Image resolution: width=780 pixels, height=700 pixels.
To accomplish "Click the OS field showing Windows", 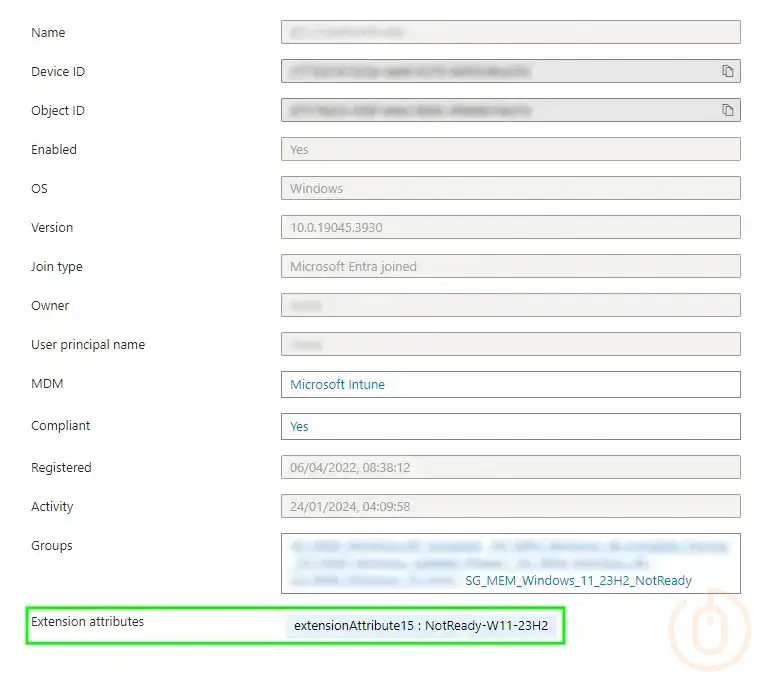I will tap(510, 188).
